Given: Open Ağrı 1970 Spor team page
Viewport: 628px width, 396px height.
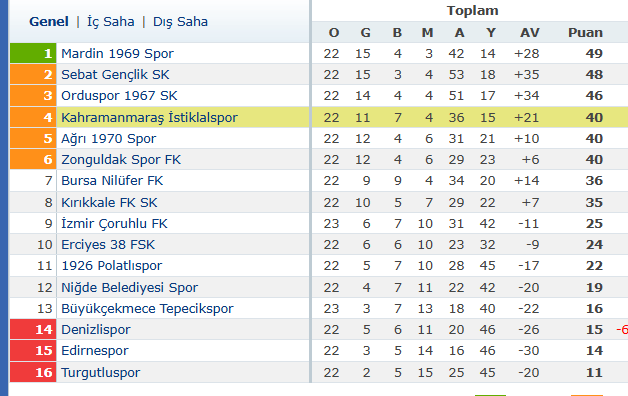Looking at the screenshot, I should [109, 139].
